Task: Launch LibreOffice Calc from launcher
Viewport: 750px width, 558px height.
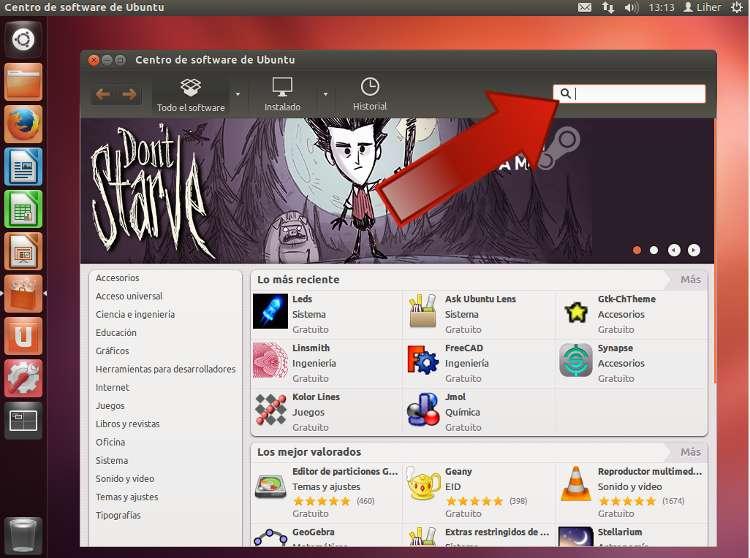Action: pyautogui.click(x=23, y=209)
